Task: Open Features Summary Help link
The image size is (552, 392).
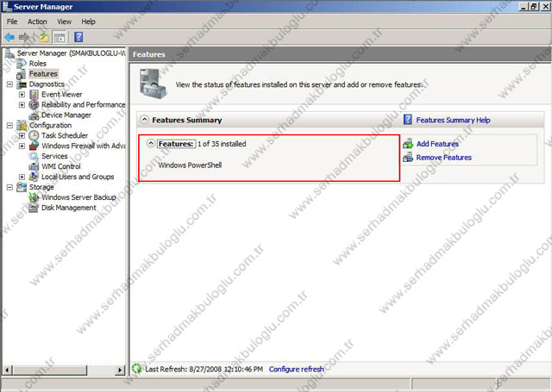Action: [x=453, y=121]
